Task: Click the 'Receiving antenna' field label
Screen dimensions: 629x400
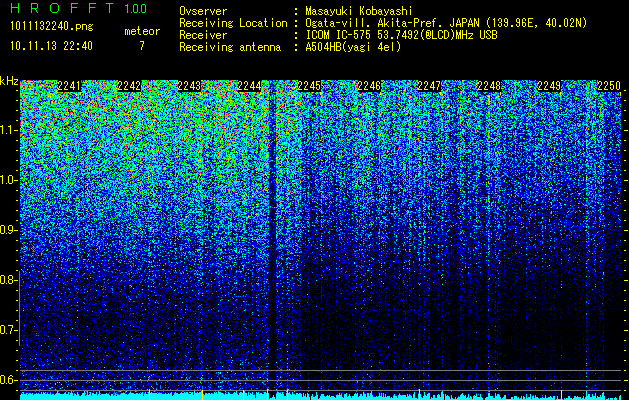Action: [x=230, y=47]
